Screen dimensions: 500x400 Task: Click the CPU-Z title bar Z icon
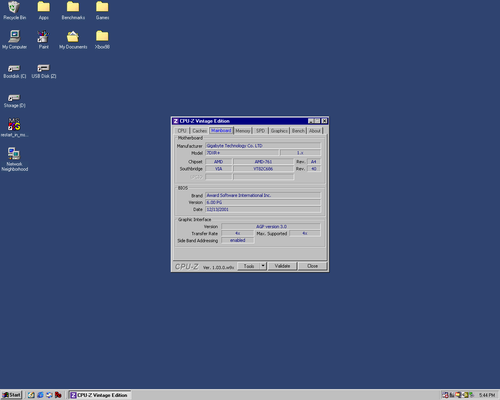pyautogui.click(x=176, y=121)
